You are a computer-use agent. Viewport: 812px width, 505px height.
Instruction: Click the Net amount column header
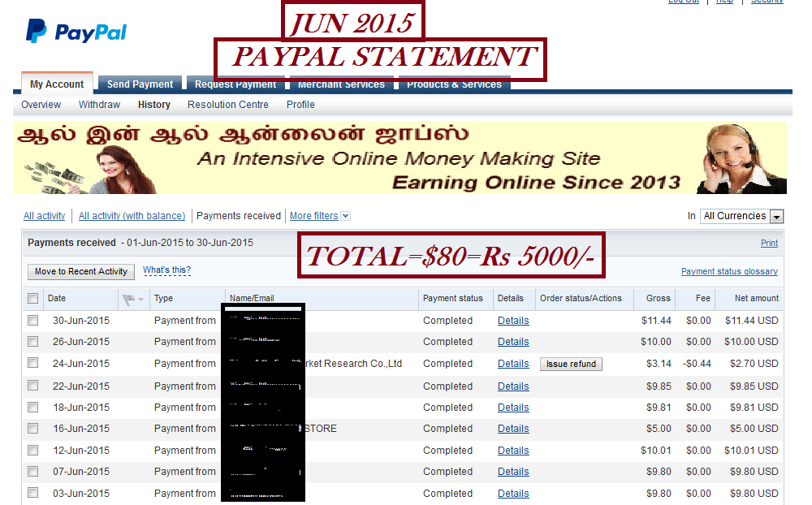[x=757, y=298]
